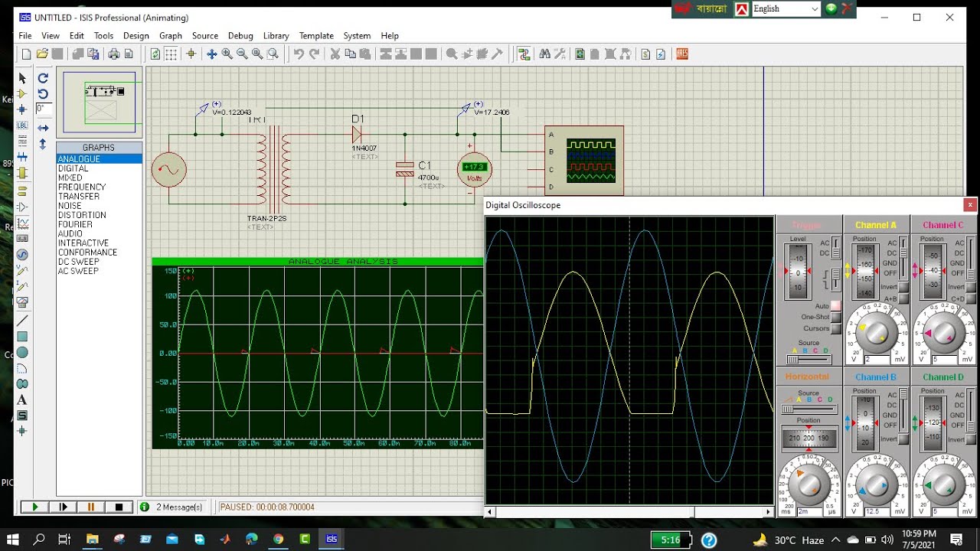Click the horizontal mirror flip icon
980x551 pixels.
(x=44, y=128)
